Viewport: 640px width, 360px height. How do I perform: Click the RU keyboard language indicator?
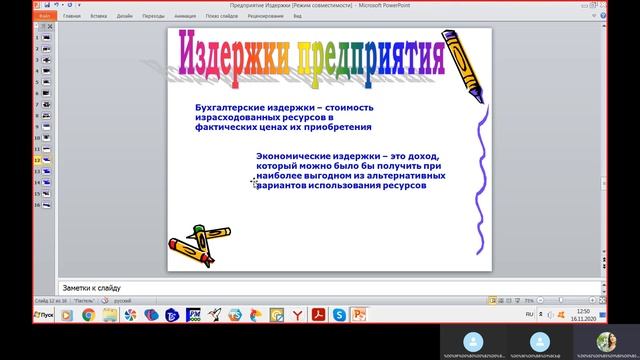pyautogui.click(x=529, y=314)
